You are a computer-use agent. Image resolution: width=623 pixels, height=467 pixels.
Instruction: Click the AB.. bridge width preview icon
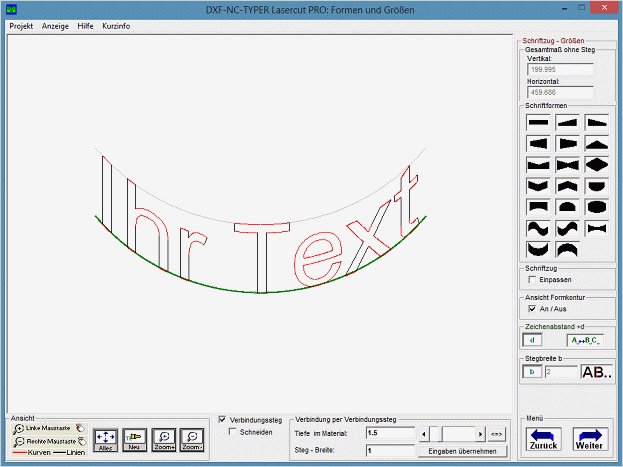pos(596,372)
